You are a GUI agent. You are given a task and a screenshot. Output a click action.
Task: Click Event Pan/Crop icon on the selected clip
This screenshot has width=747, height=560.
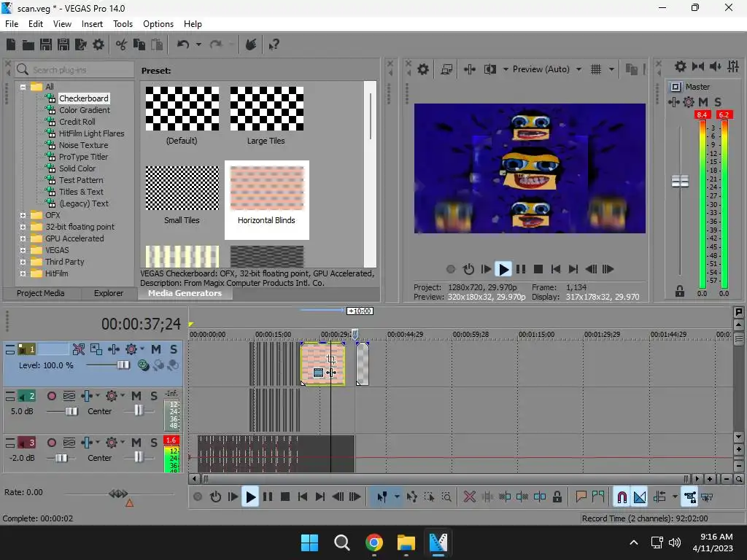[331, 359]
